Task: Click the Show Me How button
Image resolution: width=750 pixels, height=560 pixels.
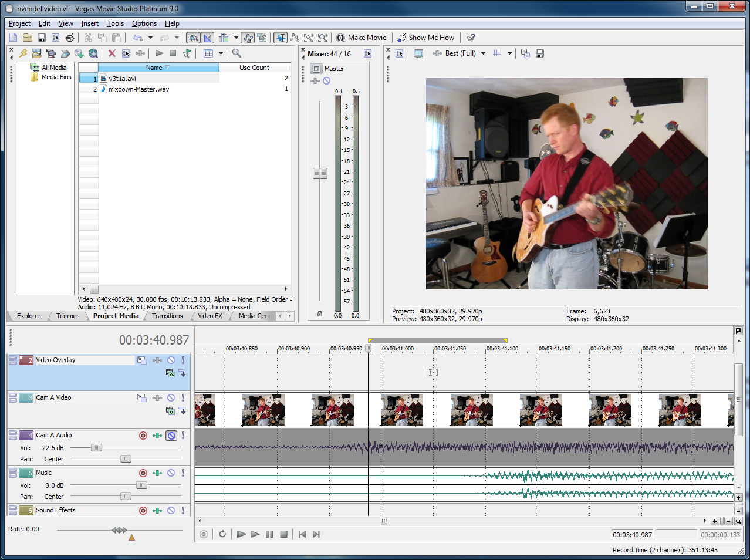Action: point(426,38)
